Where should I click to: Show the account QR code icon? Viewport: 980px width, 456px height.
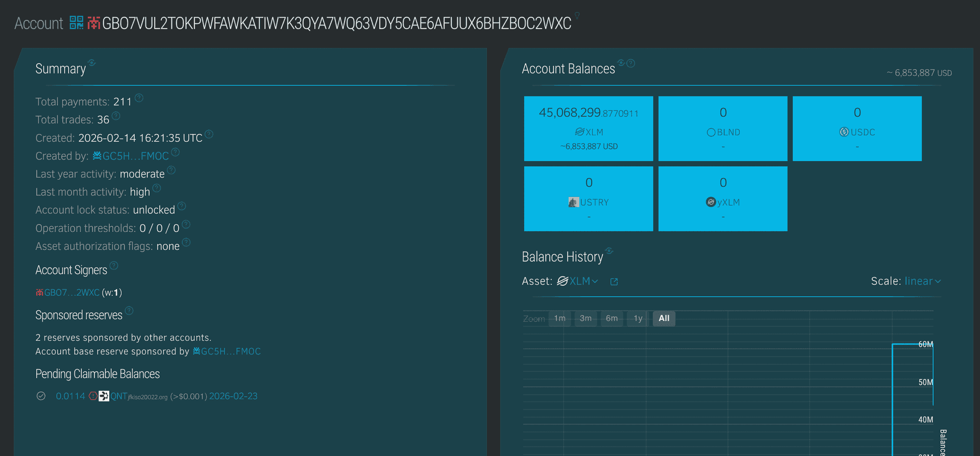tap(77, 22)
